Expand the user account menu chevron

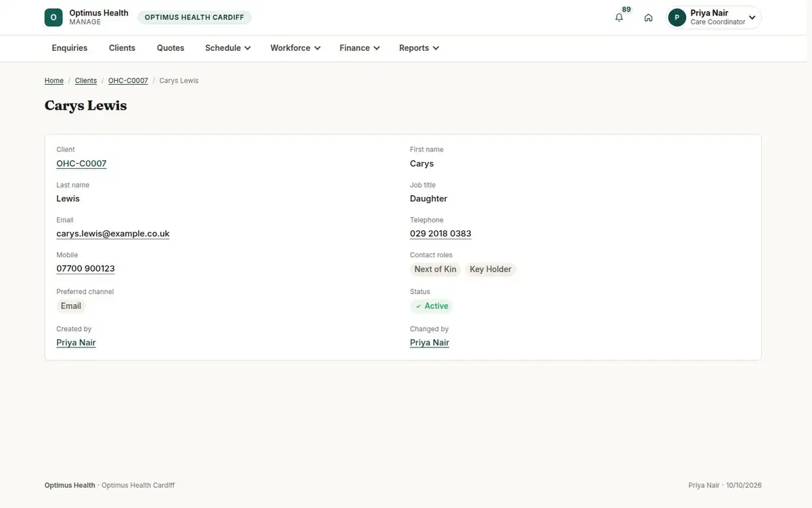coord(752,18)
